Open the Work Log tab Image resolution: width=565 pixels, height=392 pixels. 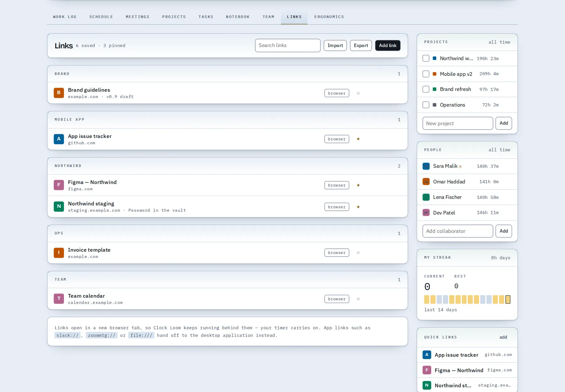pos(65,17)
